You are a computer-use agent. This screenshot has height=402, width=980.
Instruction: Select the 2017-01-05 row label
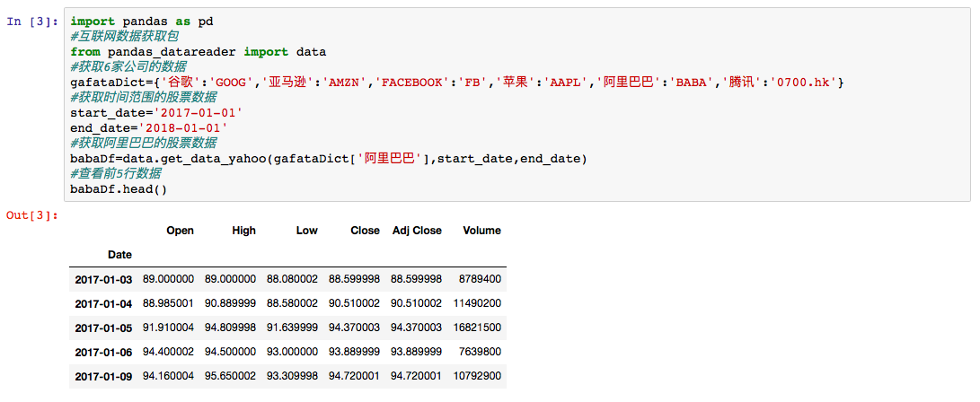(x=104, y=328)
